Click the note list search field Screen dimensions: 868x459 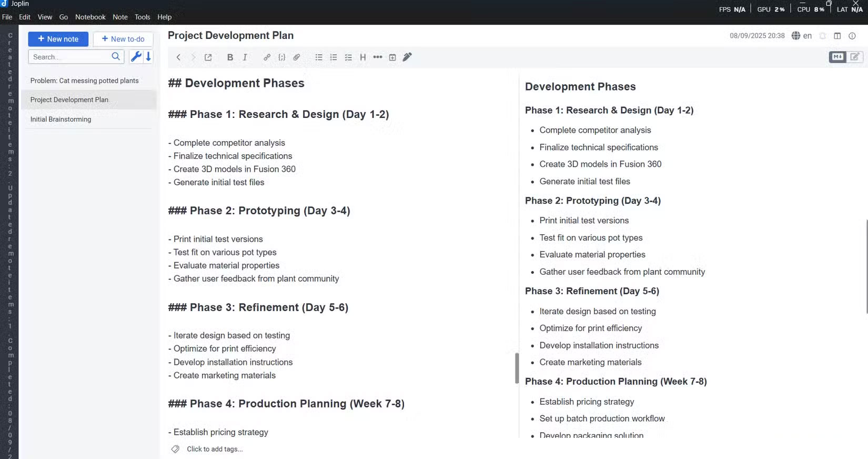[70, 57]
